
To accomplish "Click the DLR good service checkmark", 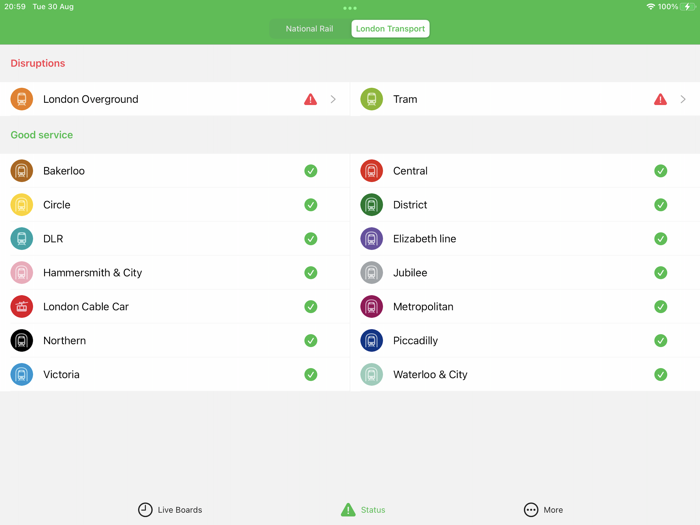I will pyautogui.click(x=311, y=239).
